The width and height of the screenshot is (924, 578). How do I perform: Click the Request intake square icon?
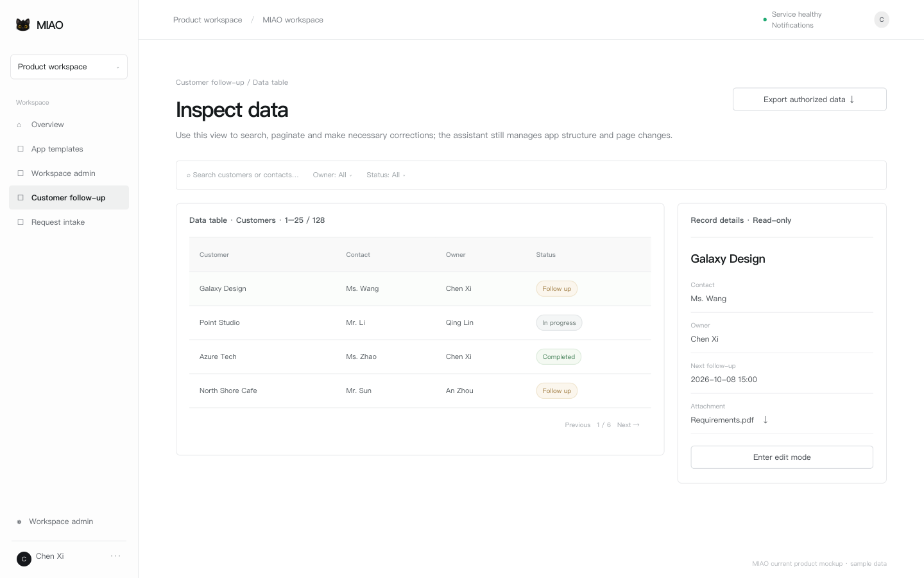tap(21, 222)
